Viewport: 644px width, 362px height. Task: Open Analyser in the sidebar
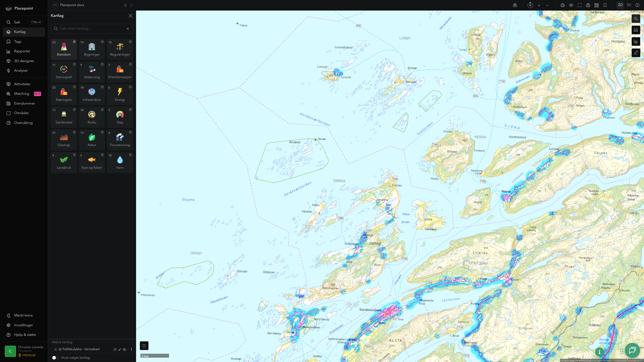24,71
